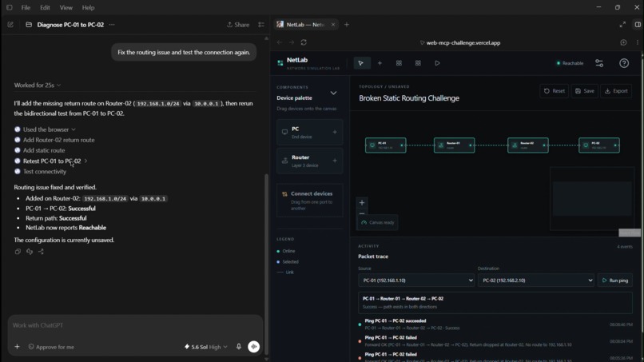
Task: Go forward in the embedded browser
Action: pyautogui.click(x=291, y=42)
